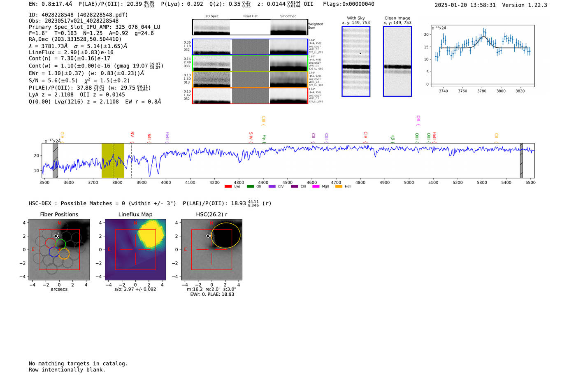Select the blue-framed 2D fiber spectrum row
Viewport: 576px width, 392px height.
click(250, 47)
